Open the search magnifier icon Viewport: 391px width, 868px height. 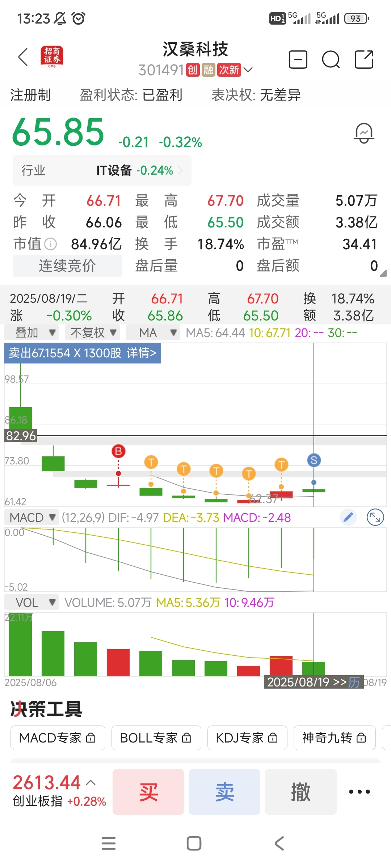point(331,60)
